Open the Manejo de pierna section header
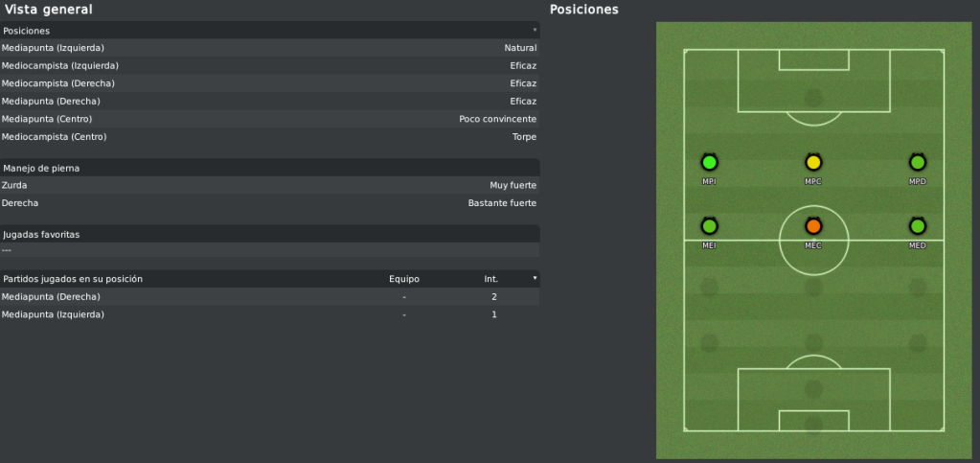 (269, 168)
